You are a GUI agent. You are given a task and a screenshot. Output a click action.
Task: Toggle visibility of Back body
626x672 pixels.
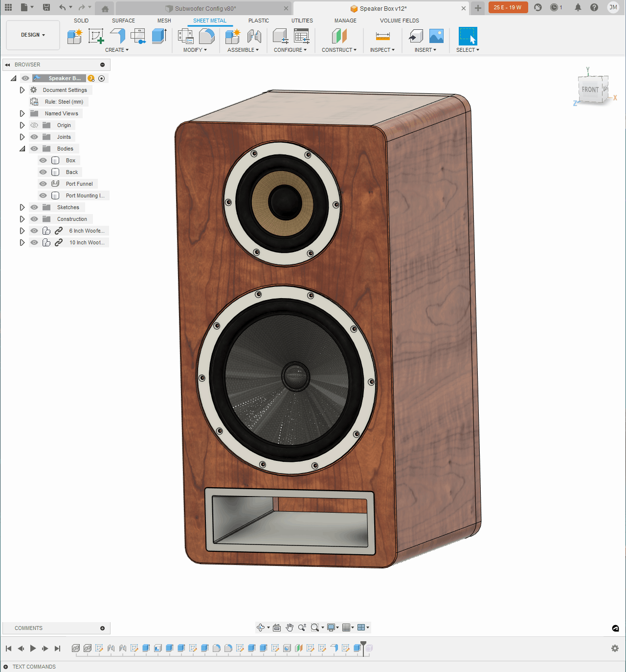point(43,172)
